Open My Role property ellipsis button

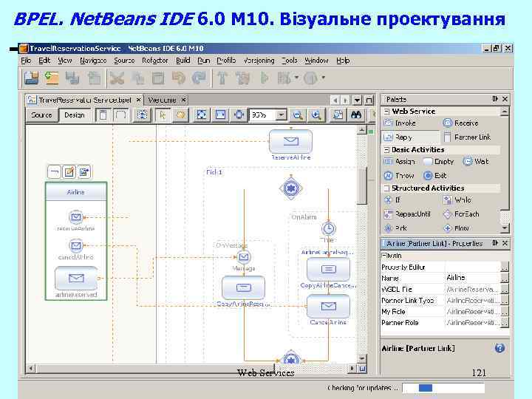click(x=505, y=312)
